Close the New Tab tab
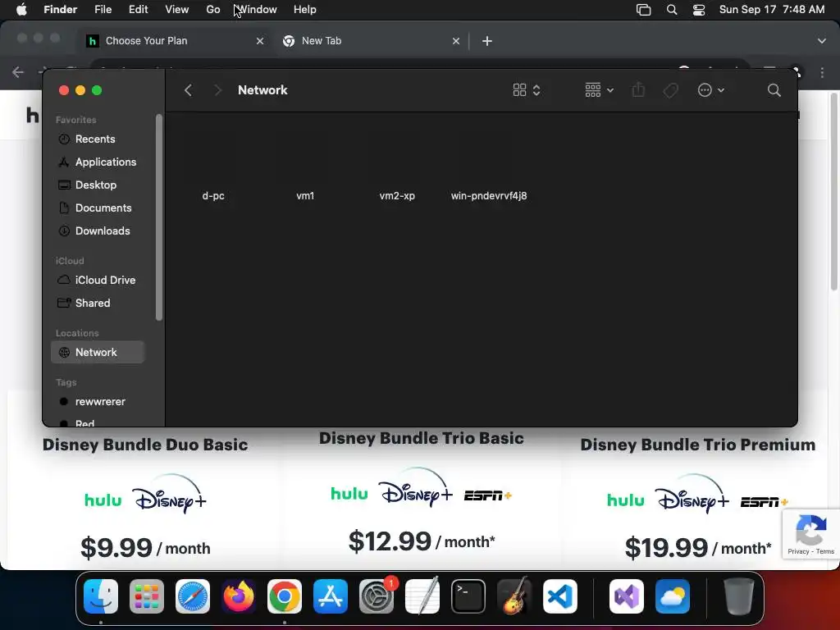 point(456,41)
